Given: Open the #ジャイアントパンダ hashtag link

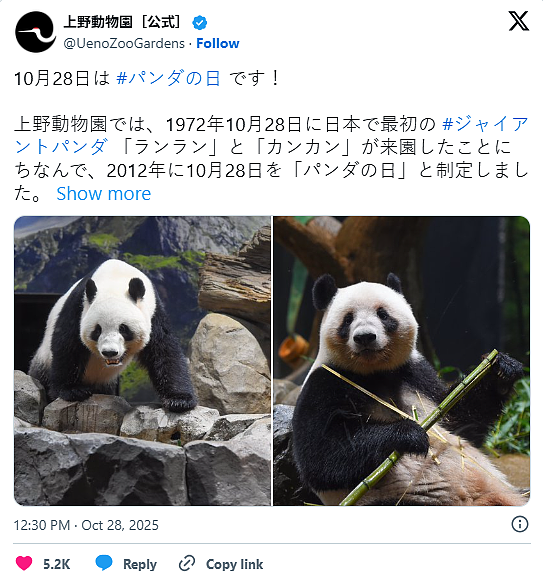Looking at the screenshot, I should pyautogui.click(x=485, y=124).
